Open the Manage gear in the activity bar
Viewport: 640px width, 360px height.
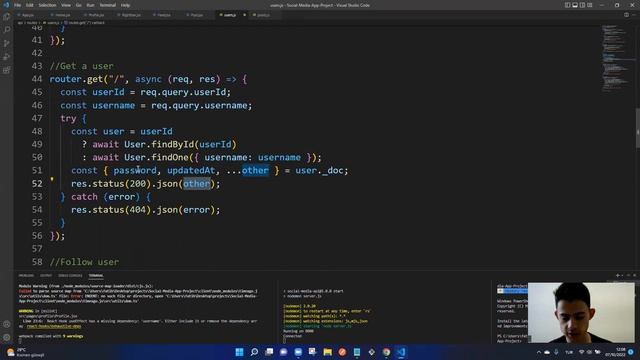[x=7, y=338]
